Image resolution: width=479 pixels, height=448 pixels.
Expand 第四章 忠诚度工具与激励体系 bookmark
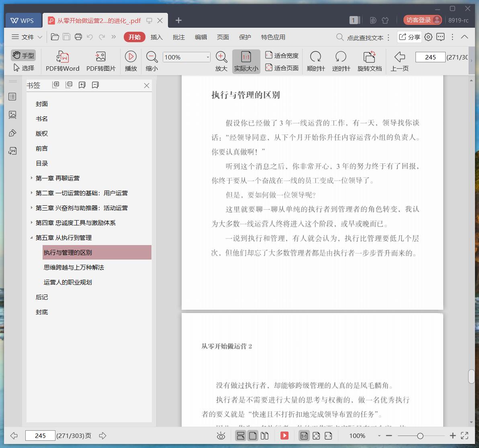31,223
